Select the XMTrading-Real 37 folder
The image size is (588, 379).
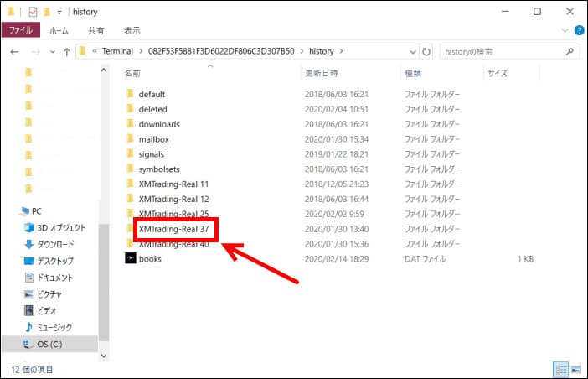[x=173, y=229]
